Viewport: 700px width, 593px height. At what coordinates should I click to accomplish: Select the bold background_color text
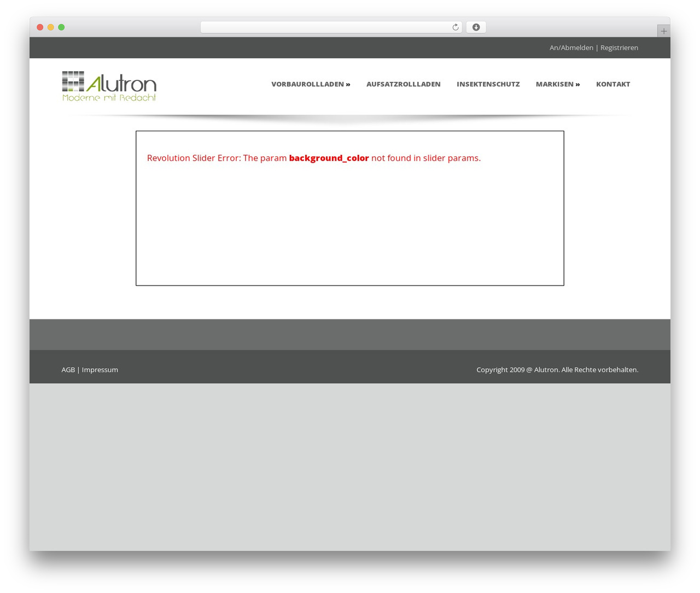pyautogui.click(x=329, y=158)
